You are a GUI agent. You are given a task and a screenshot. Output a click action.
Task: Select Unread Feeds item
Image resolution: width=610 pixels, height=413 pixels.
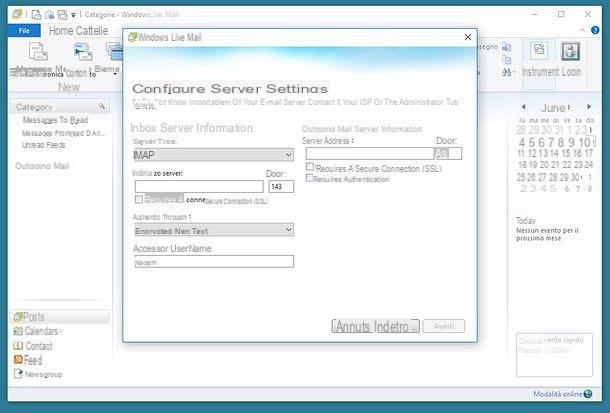click(44, 145)
